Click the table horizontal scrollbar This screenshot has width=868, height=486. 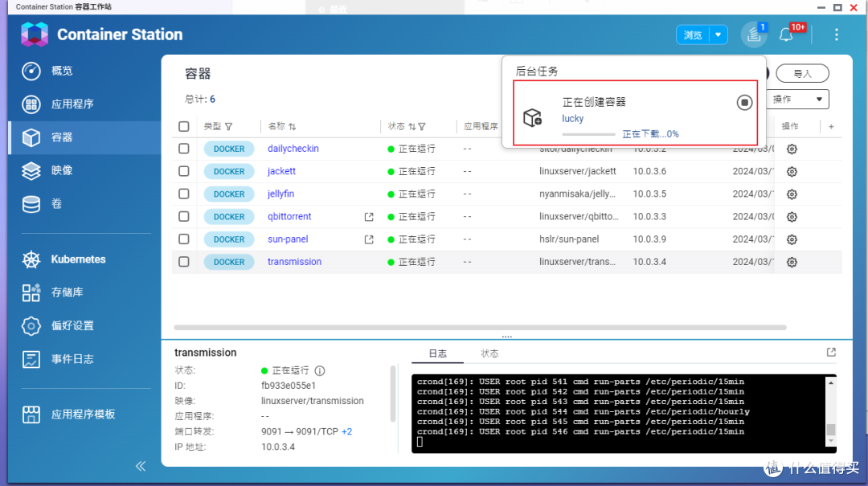point(480,328)
